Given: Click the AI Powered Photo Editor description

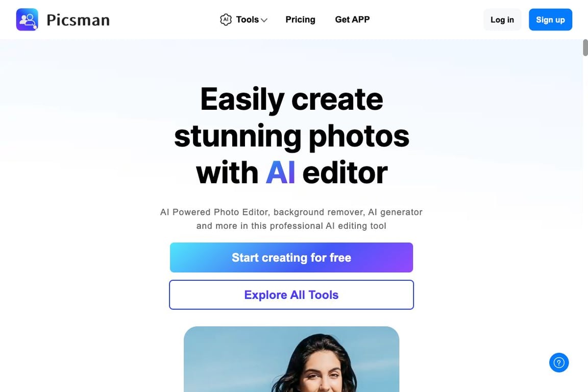Looking at the screenshot, I should click(291, 219).
